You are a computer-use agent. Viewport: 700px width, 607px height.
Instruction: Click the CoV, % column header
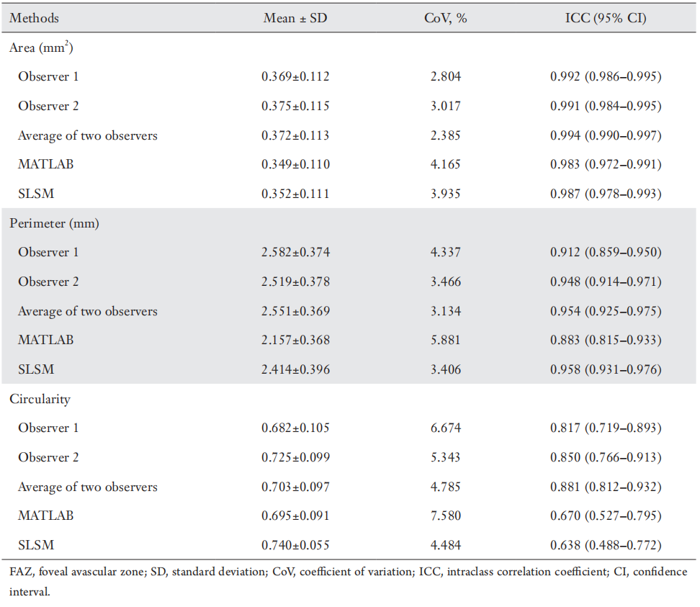445,18
